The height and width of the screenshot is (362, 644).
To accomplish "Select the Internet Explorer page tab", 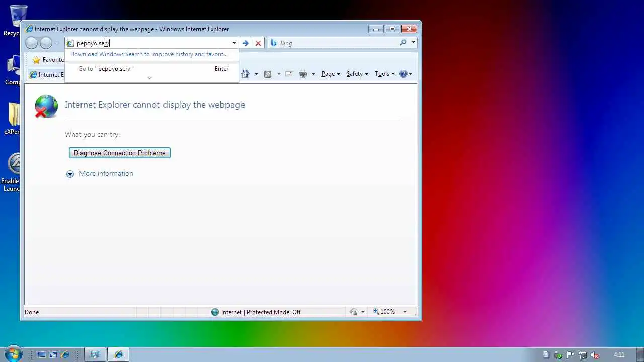I will tap(46, 74).
